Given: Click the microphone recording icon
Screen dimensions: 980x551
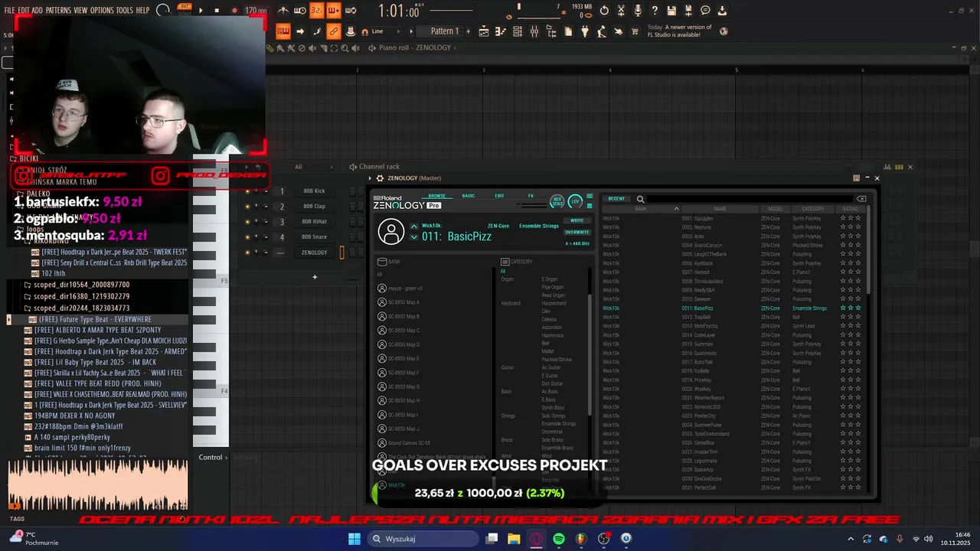Looking at the screenshot, I should pos(638,11).
